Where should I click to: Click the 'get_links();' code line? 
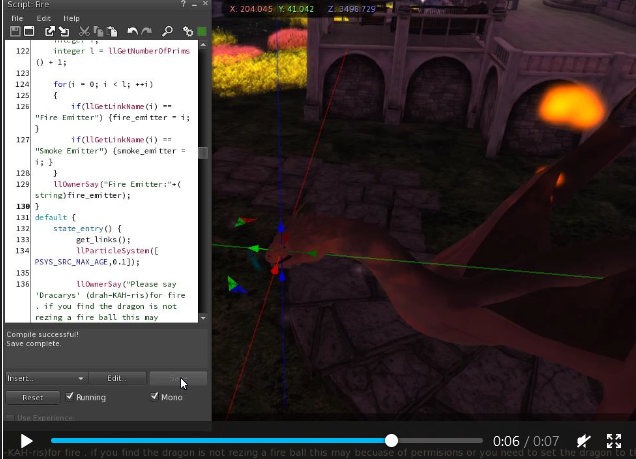click(103, 240)
